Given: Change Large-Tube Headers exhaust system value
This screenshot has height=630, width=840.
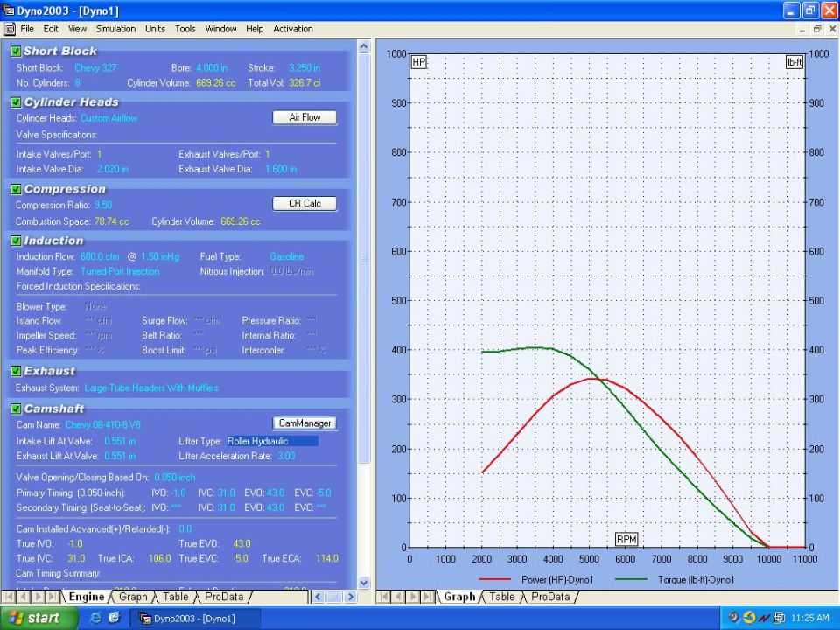Looking at the screenshot, I should pos(151,388).
